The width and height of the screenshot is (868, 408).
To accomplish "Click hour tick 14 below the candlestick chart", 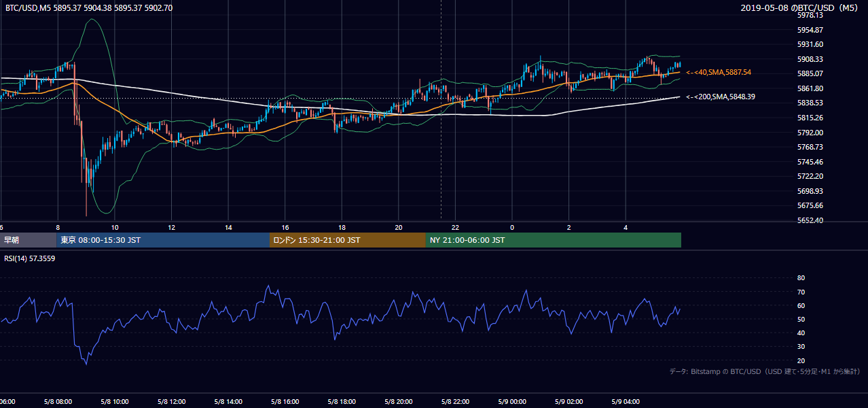I will (228, 228).
